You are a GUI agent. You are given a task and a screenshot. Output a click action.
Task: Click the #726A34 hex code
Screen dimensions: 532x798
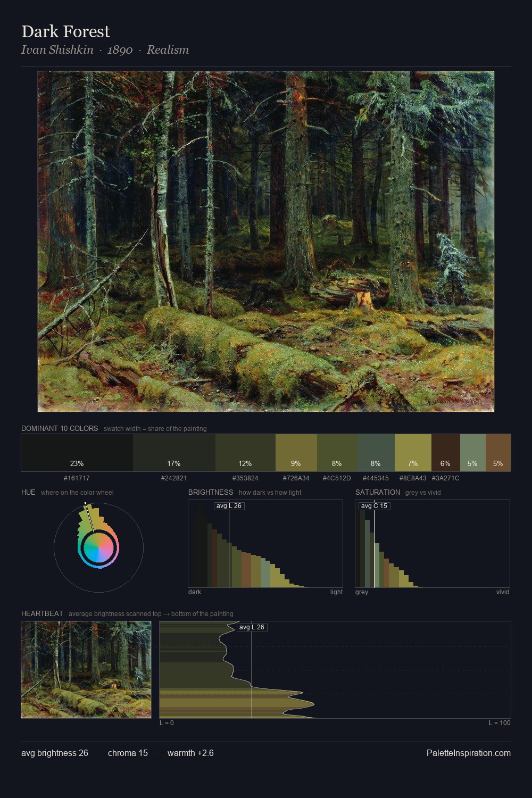[x=296, y=478]
